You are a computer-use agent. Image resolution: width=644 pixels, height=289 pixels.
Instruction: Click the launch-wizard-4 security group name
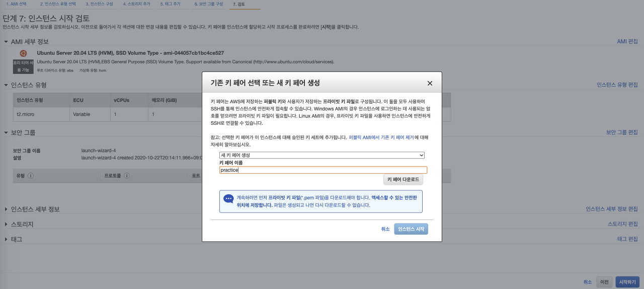click(x=99, y=151)
